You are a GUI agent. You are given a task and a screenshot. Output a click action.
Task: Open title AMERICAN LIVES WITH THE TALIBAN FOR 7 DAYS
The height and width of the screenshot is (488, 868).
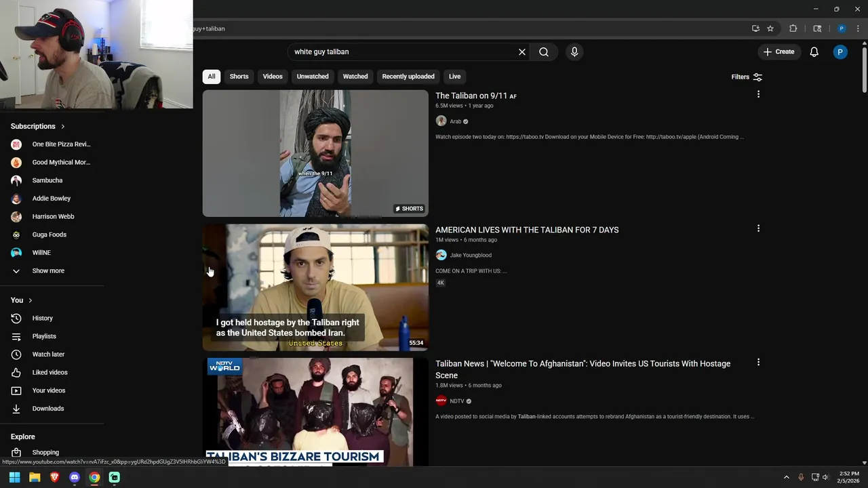click(527, 230)
